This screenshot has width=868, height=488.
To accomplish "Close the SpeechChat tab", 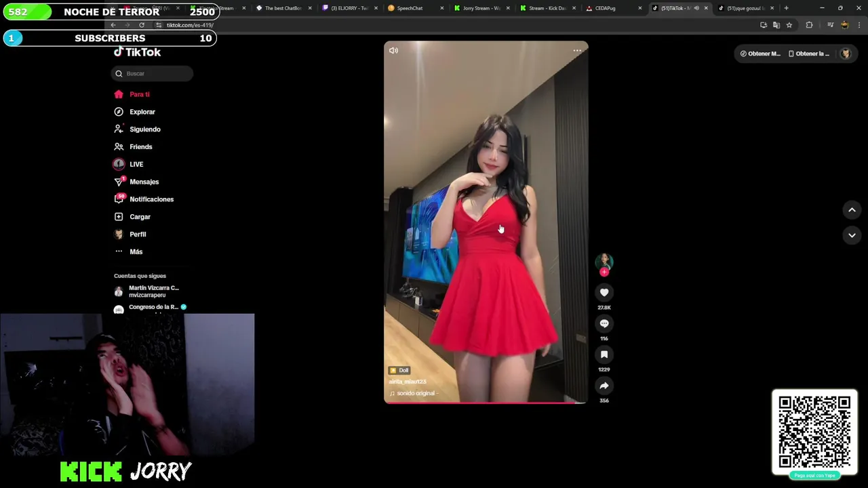I will coord(442,8).
